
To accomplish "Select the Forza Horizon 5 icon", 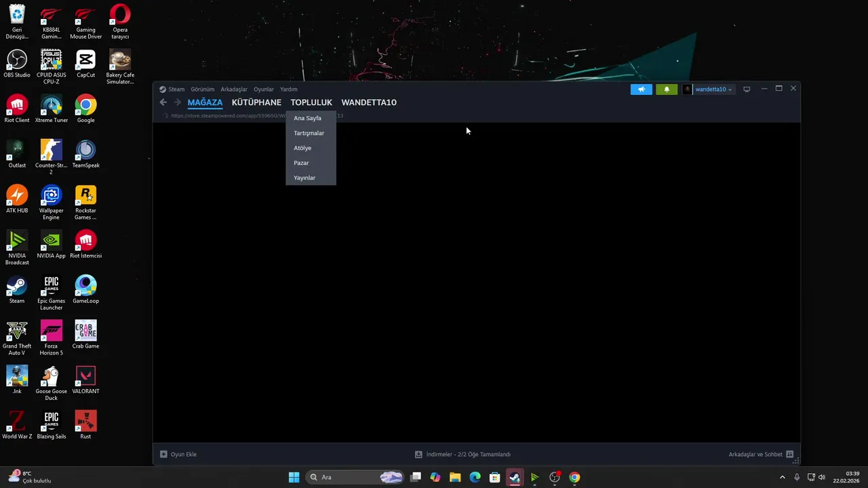I will pyautogui.click(x=52, y=338).
